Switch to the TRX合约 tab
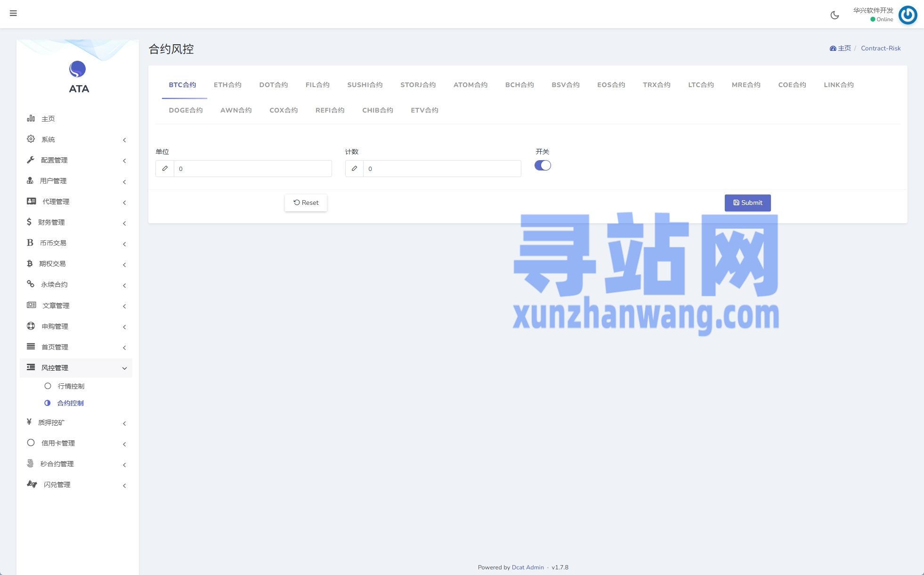Image resolution: width=924 pixels, height=575 pixels. tap(657, 85)
